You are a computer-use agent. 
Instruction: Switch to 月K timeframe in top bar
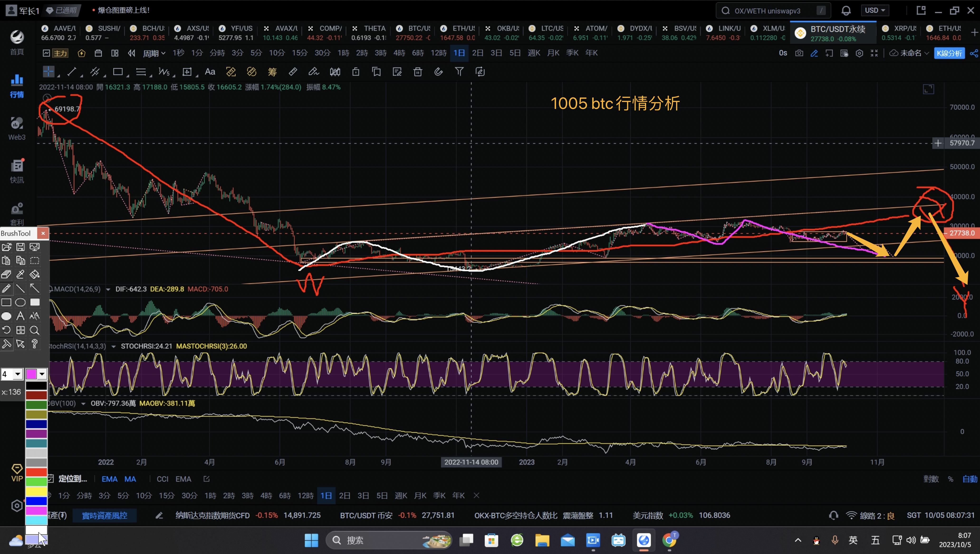tap(553, 53)
